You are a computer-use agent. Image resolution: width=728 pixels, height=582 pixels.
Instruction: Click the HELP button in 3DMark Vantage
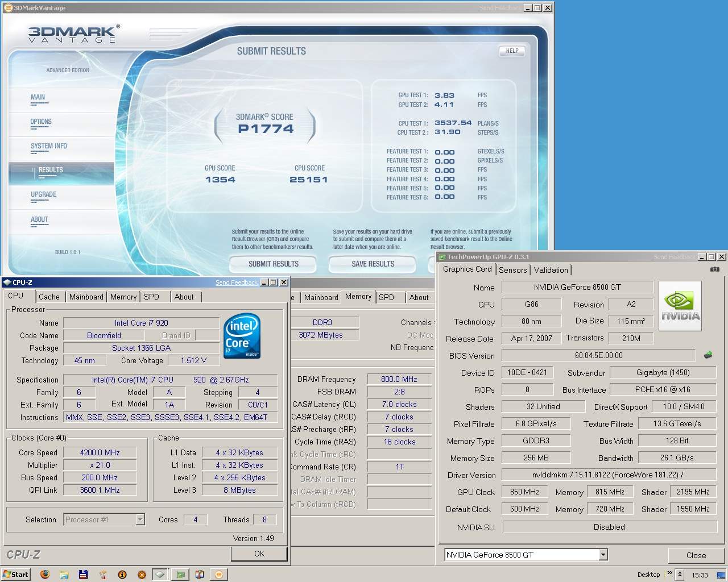click(512, 51)
